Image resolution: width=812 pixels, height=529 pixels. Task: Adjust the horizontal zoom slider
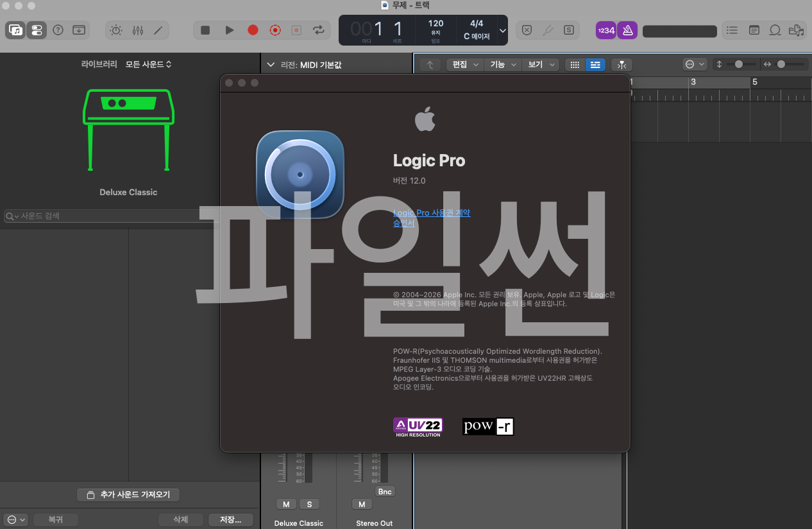[781, 64]
